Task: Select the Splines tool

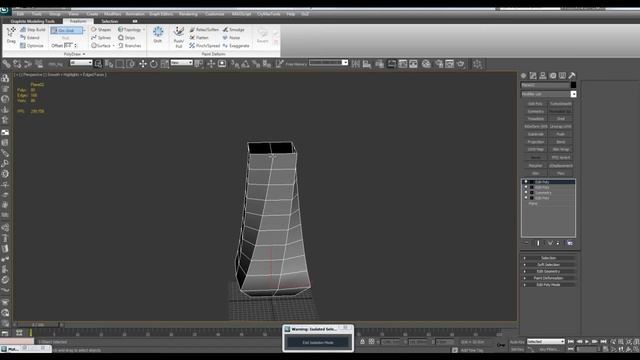Action: (x=101, y=38)
